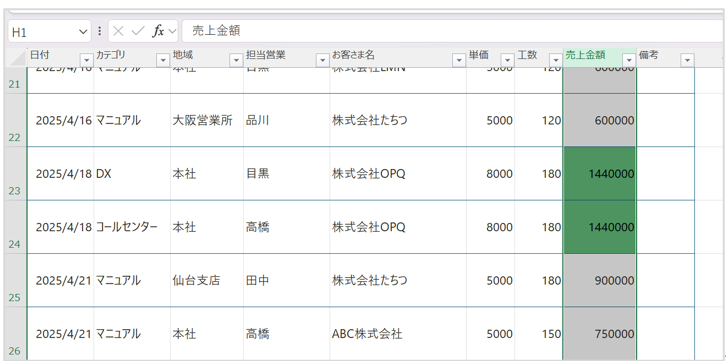
Task: Click 目黒 in row 23
Action: coord(287,174)
